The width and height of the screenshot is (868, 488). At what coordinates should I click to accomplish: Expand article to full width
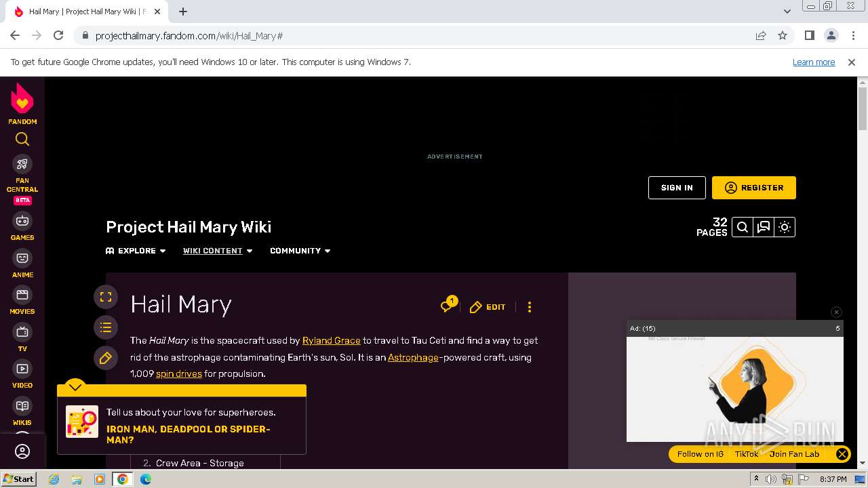click(x=106, y=297)
